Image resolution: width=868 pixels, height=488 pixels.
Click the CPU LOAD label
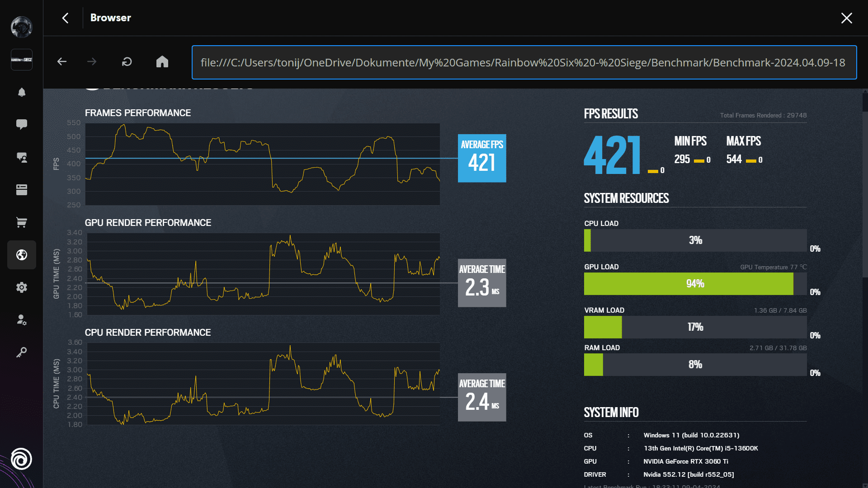click(x=601, y=224)
